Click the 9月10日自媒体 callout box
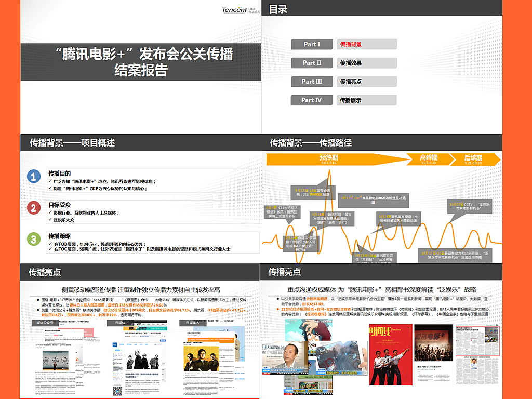This screenshot has height=399, width=532. click(301, 244)
